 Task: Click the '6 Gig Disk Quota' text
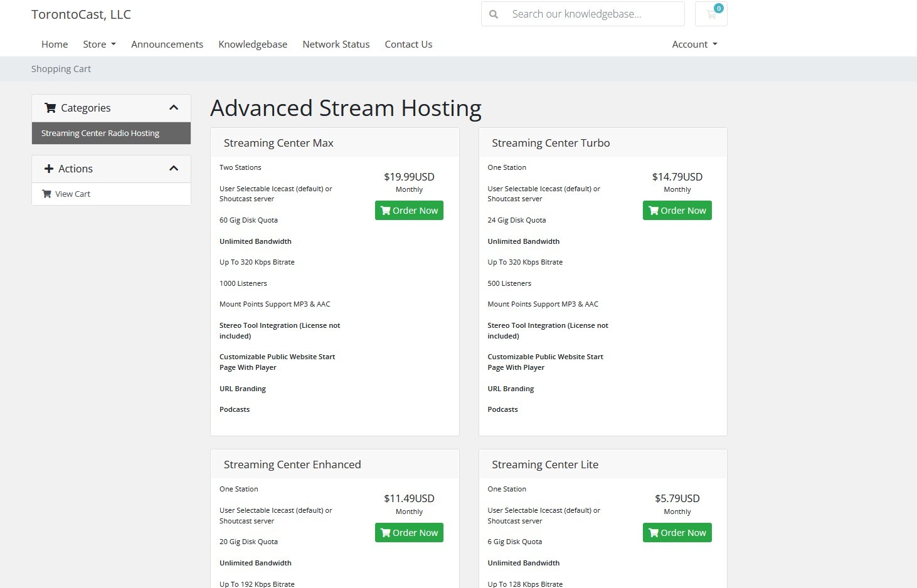click(515, 542)
